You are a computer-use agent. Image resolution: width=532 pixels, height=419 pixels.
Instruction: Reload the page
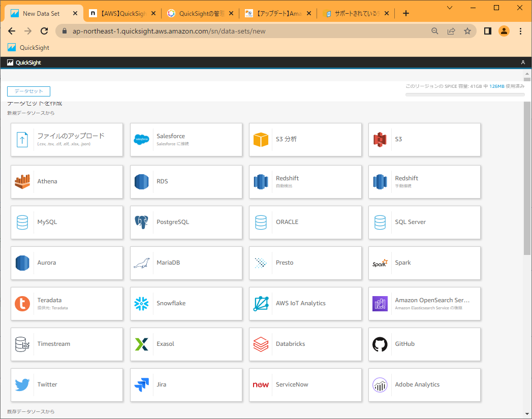pos(44,31)
